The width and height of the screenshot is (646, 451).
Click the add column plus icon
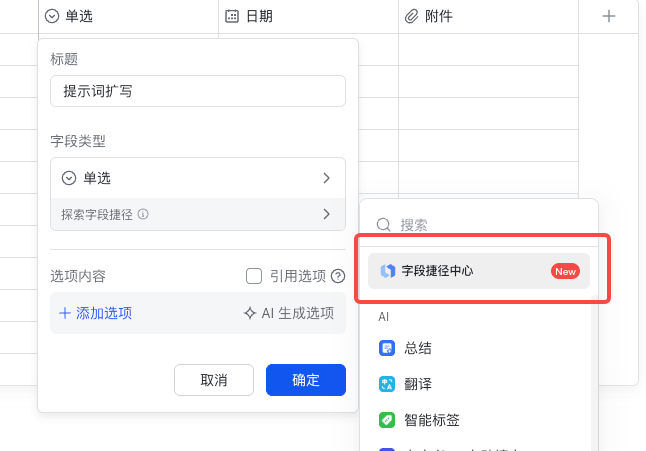(x=609, y=16)
